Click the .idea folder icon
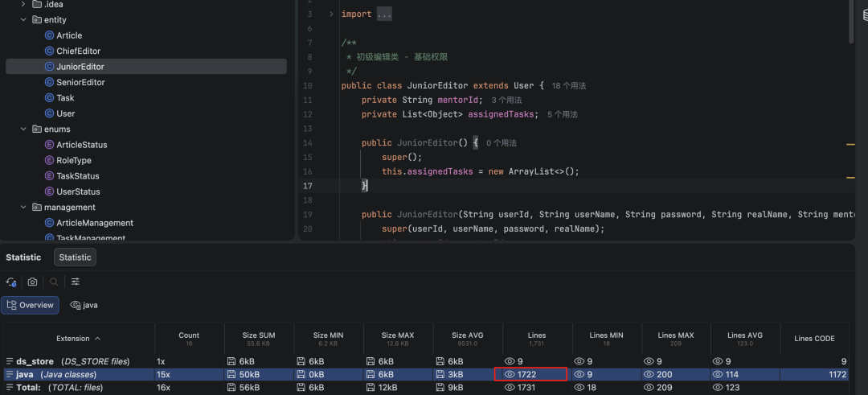This screenshot has height=395, width=868. click(36, 5)
